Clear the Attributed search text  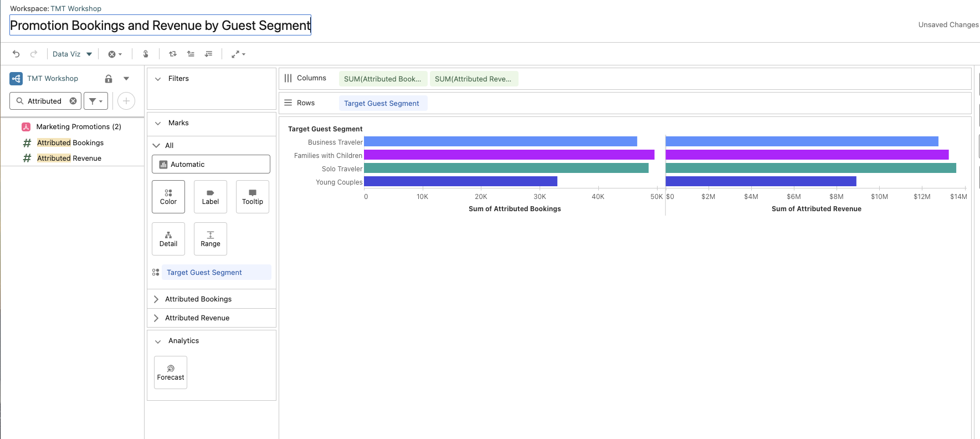tap(73, 101)
